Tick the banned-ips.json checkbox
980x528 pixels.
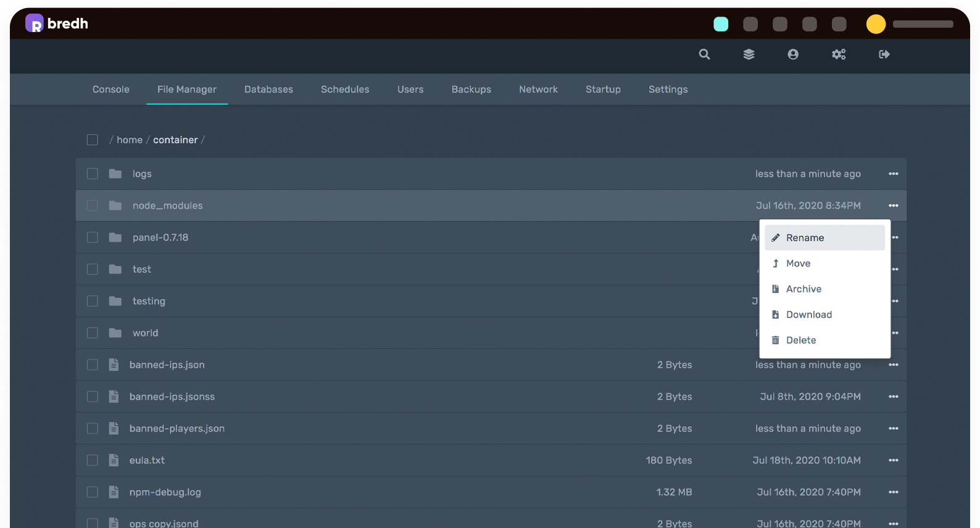[x=93, y=365]
